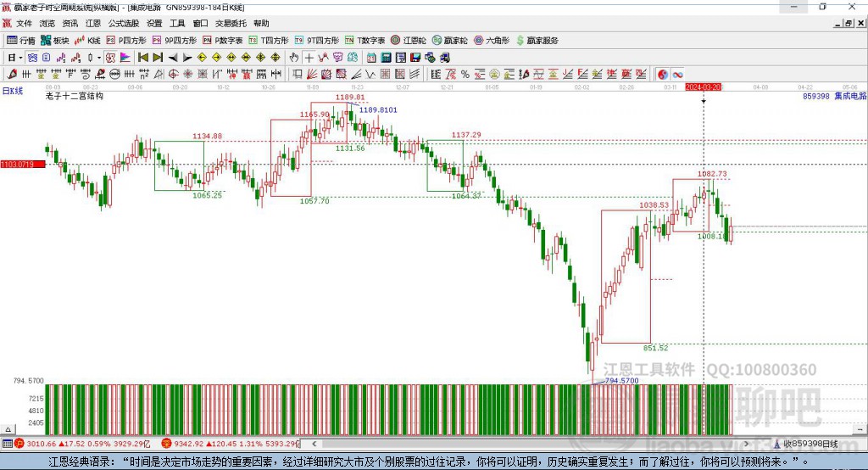This screenshot has height=470, width=868.
Task: Open the 板块 sector view
Action: point(54,41)
